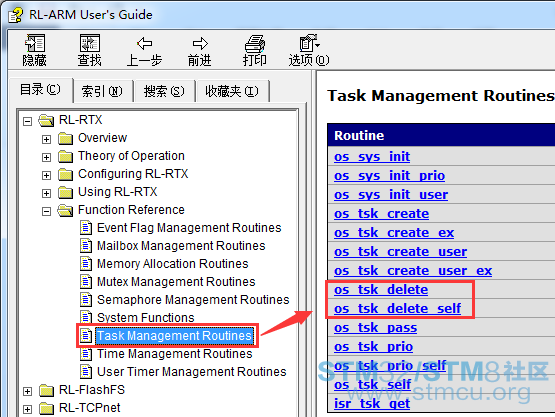Switch to the 搜索 (Search) tab
Viewport: 555px width, 417px height.
(164, 91)
